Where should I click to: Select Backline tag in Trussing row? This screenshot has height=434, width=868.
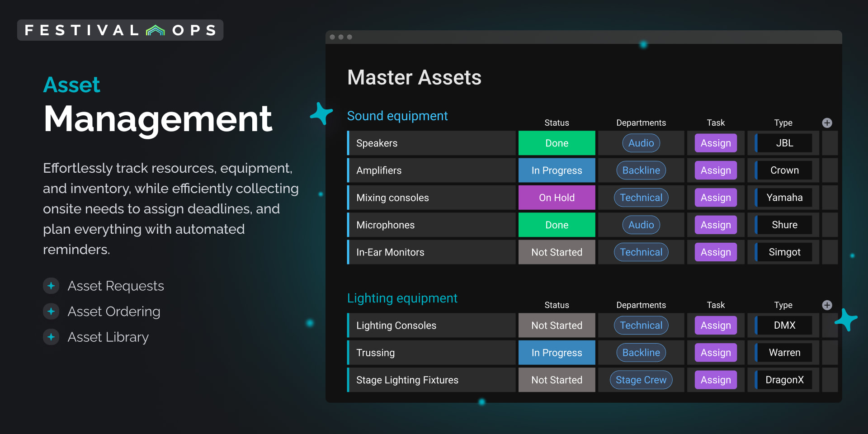641,353
